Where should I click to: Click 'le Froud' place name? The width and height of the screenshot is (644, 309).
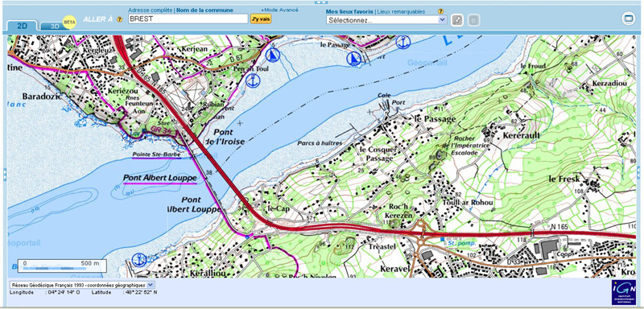(533, 66)
